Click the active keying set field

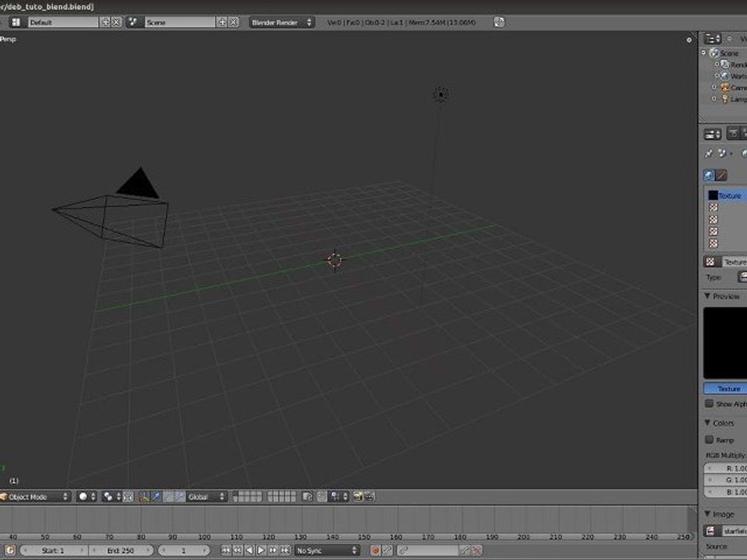click(427, 551)
